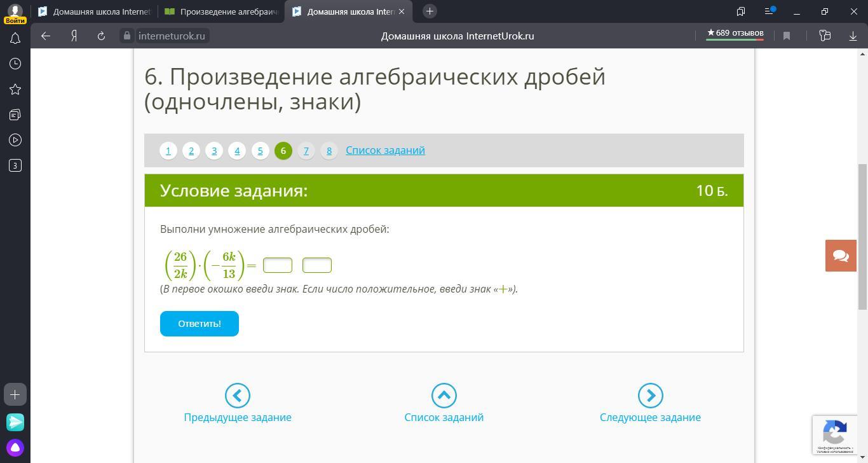Click the sidebar icon showing number 3

15,165
